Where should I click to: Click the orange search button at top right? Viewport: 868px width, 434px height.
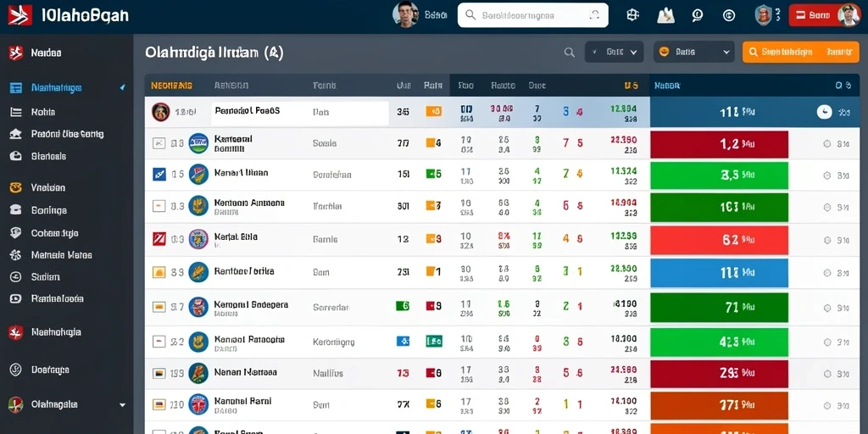click(x=800, y=52)
